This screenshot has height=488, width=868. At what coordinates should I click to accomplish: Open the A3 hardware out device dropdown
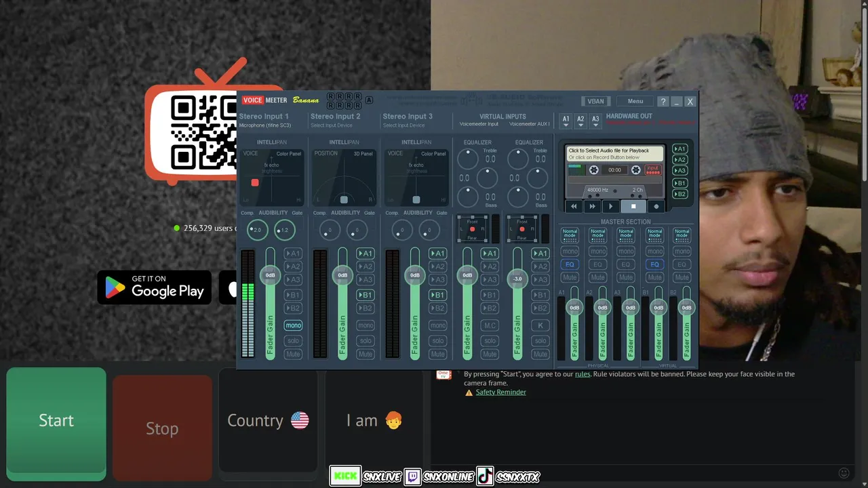595,121
